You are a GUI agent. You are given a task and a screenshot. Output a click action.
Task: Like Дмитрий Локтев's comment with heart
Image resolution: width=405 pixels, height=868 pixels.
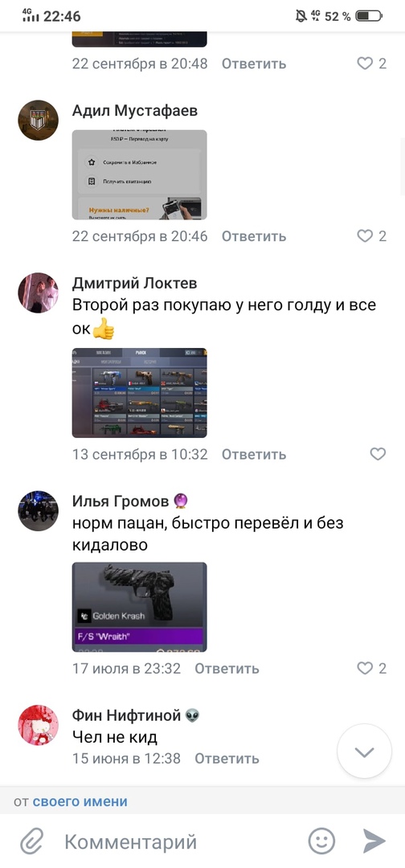pos(378,454)
